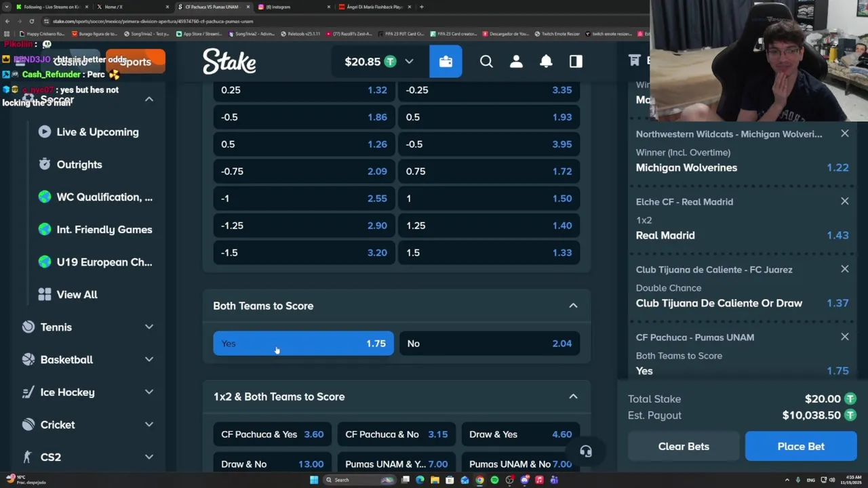Viewport: 868px width, 488px height.
Task: Select CF Pachuca & No at 3.15
Action: (397, 434)
